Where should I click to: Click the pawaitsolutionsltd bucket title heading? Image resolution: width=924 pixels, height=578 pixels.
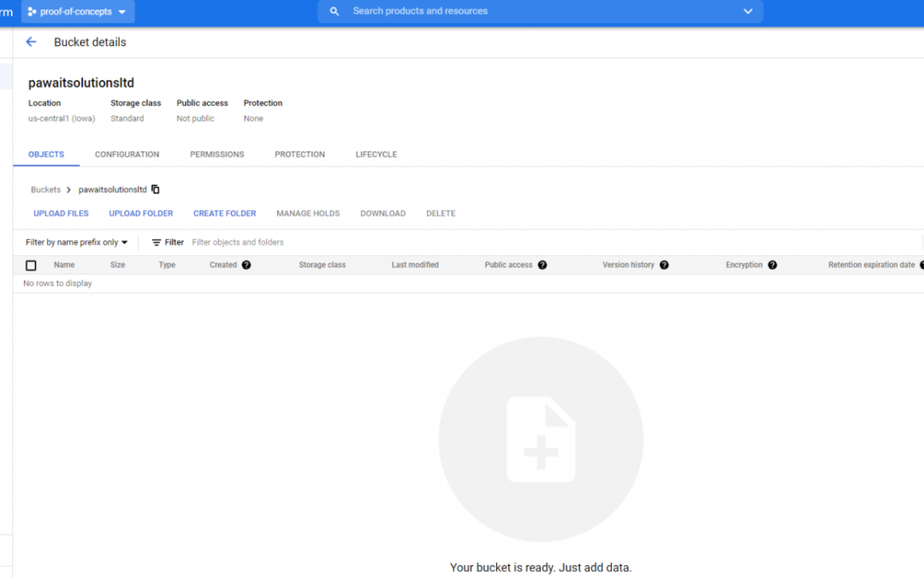(81, 82)
